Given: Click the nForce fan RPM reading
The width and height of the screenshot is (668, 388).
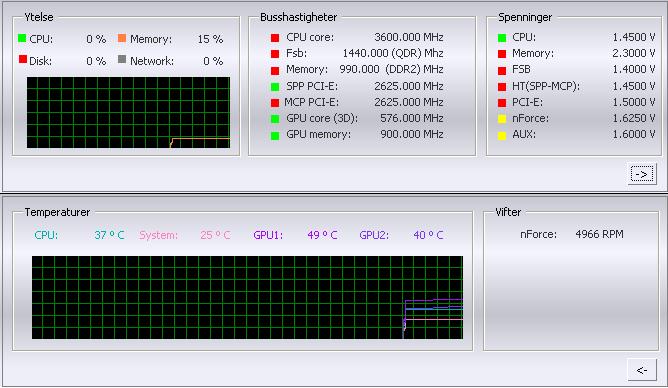Looking at the screenshot, I should click(x=599, y=234).
